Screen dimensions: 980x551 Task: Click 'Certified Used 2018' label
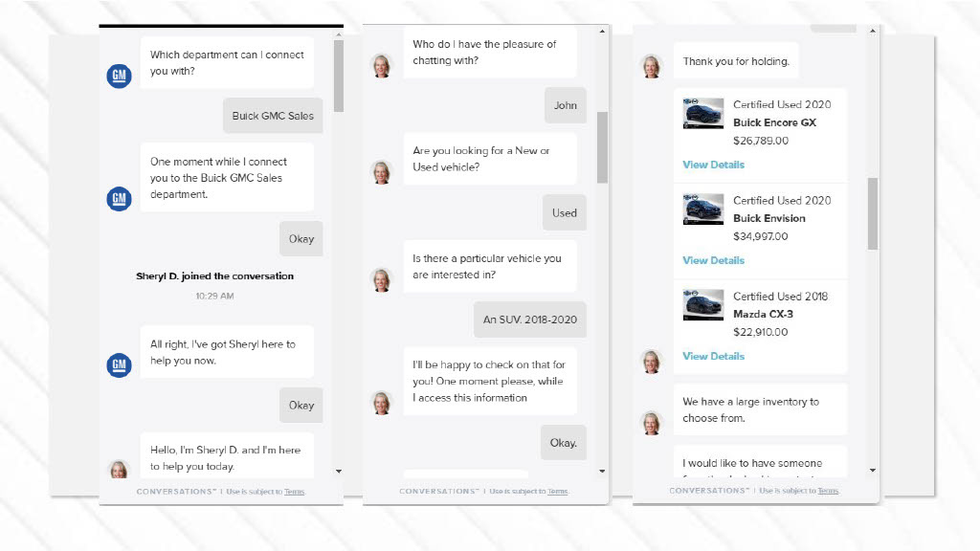781,297
